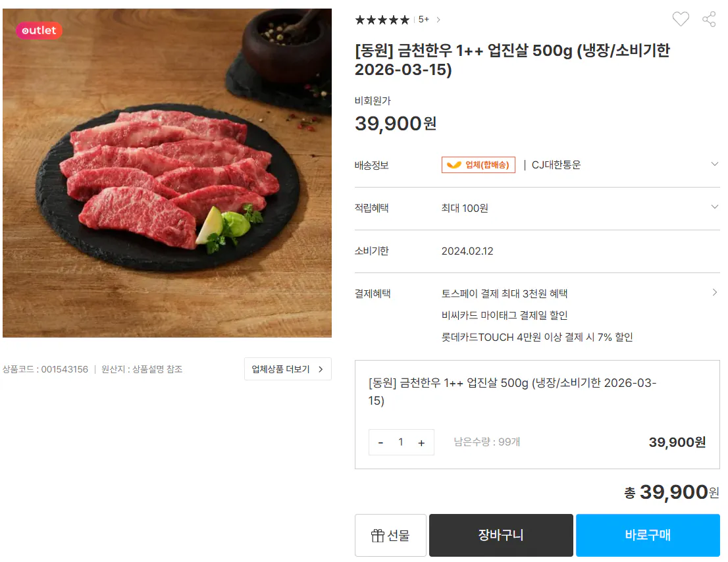Add product to wishlist via heart icon
The width and height of the screenshot is (728, 562).
(x=681, y=19)
